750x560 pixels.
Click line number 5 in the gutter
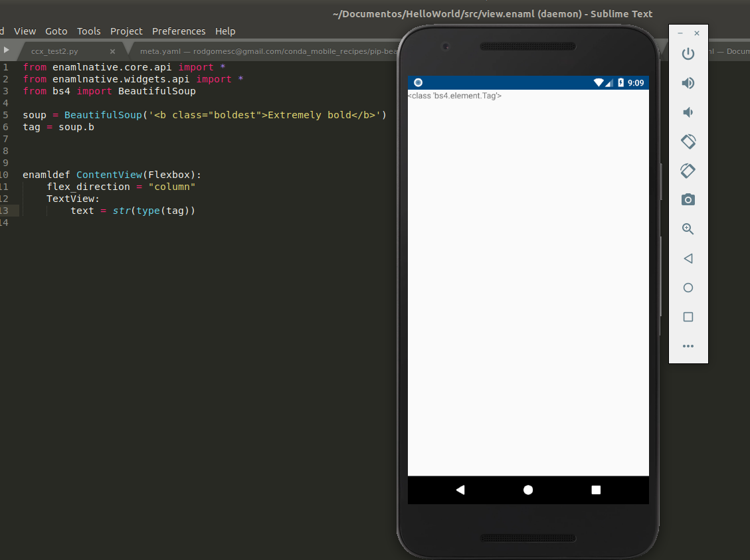pyautogui.click(x=5, y=115)
